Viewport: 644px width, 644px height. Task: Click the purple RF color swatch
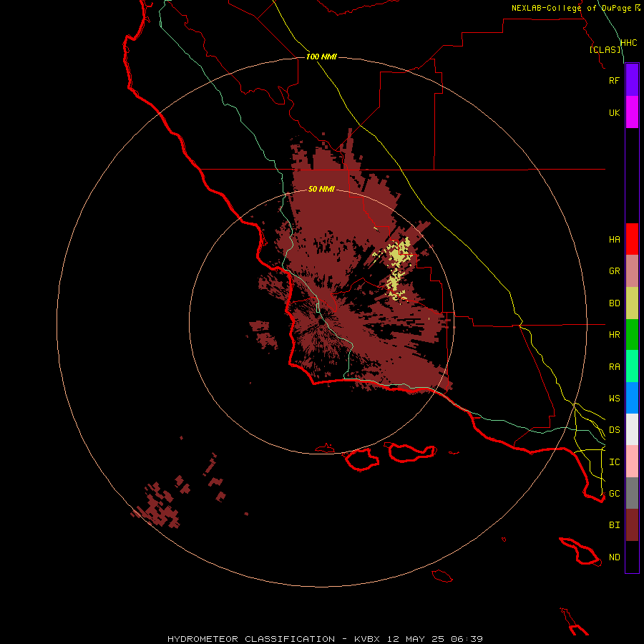[632, 80]
